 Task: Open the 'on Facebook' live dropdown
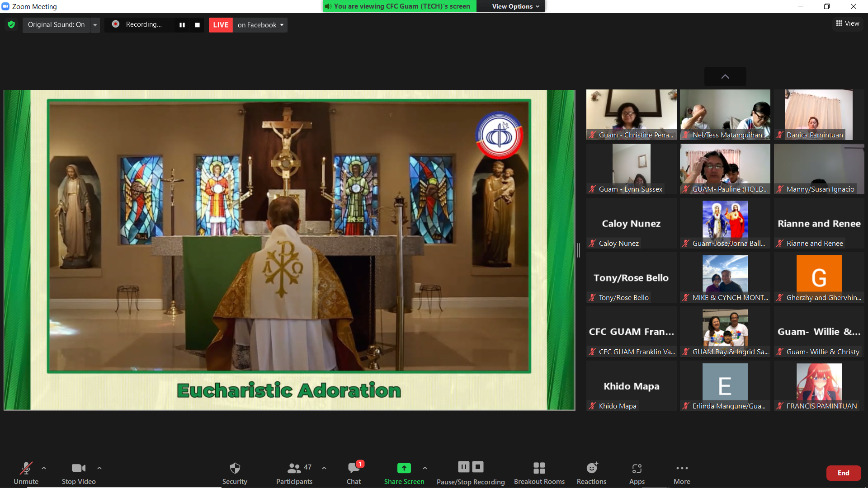point(260,25)
